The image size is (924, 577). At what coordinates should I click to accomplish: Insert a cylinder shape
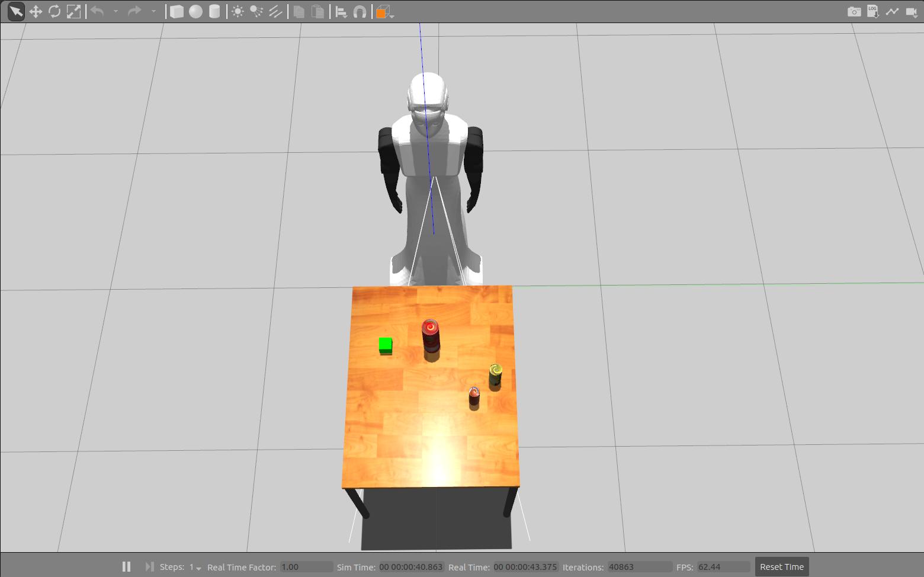214,11
